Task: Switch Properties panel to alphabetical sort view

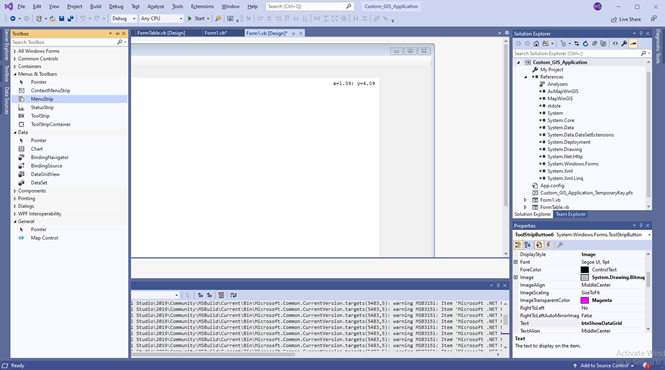Action: [527, 245]
